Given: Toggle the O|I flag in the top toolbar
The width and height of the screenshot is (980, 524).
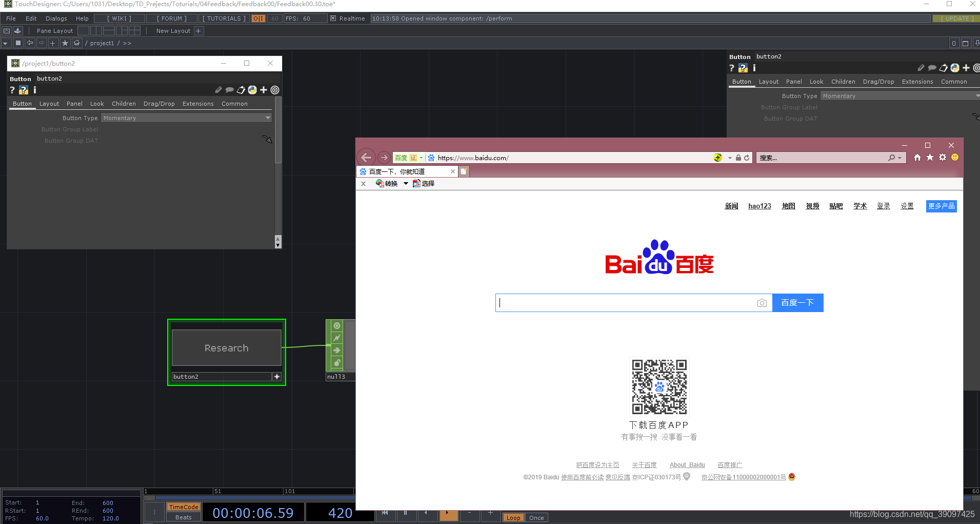Looking at the screenshot, I should click(x=258, y=18).
